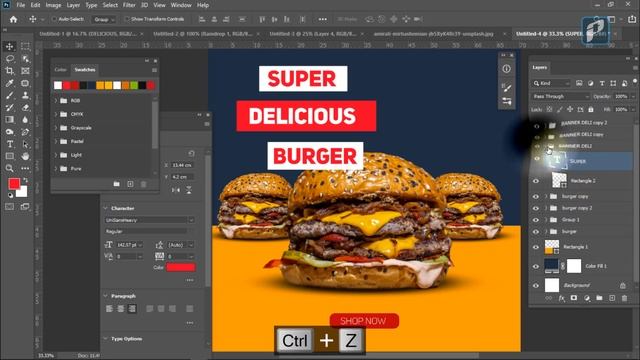Image resolution: width=640 pixels, height=360 pixels.
Task: Hide the burger copy group
Action: coord(536,197)
